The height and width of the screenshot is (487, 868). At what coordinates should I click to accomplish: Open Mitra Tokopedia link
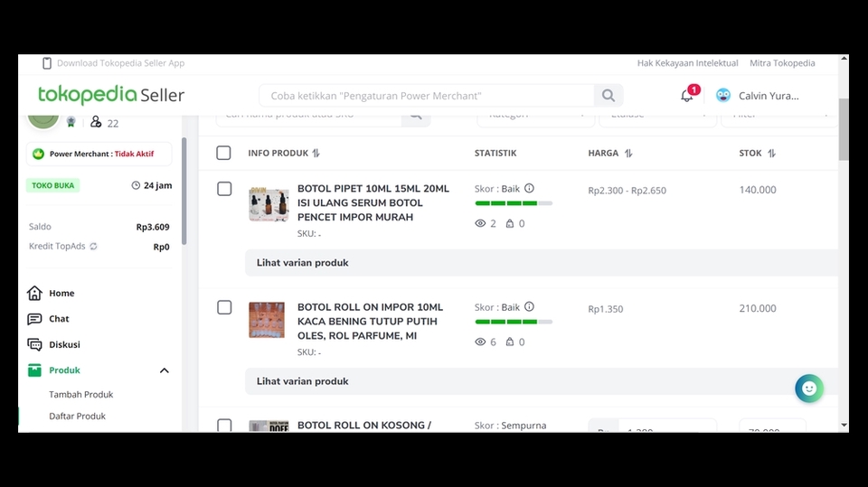pos(782,63)
